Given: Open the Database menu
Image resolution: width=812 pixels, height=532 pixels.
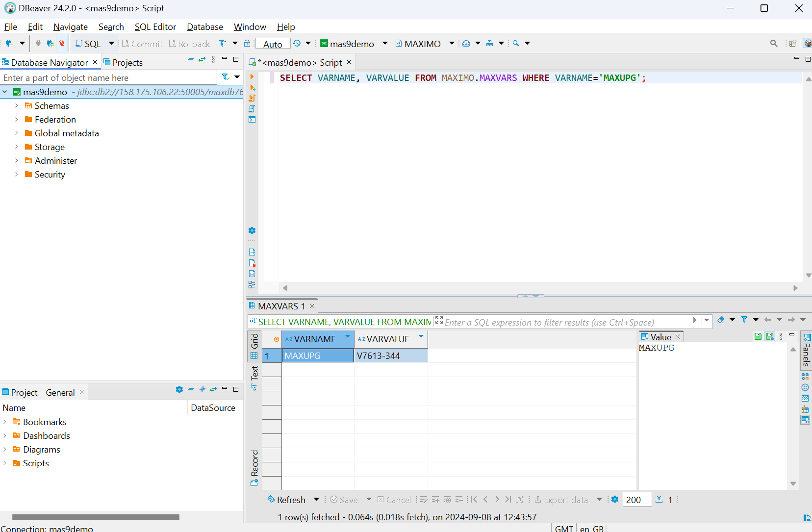Looking at the screenshot, I should tap(205, 27).
